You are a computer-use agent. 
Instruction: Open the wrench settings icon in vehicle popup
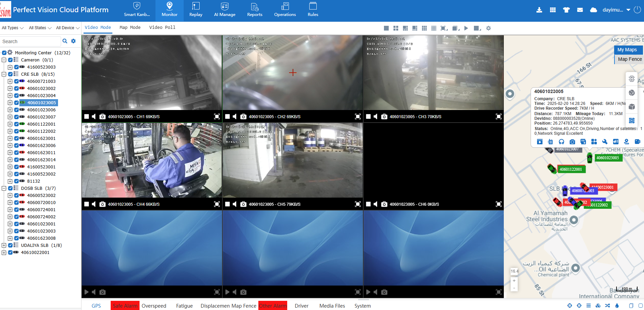click(605, 142)
